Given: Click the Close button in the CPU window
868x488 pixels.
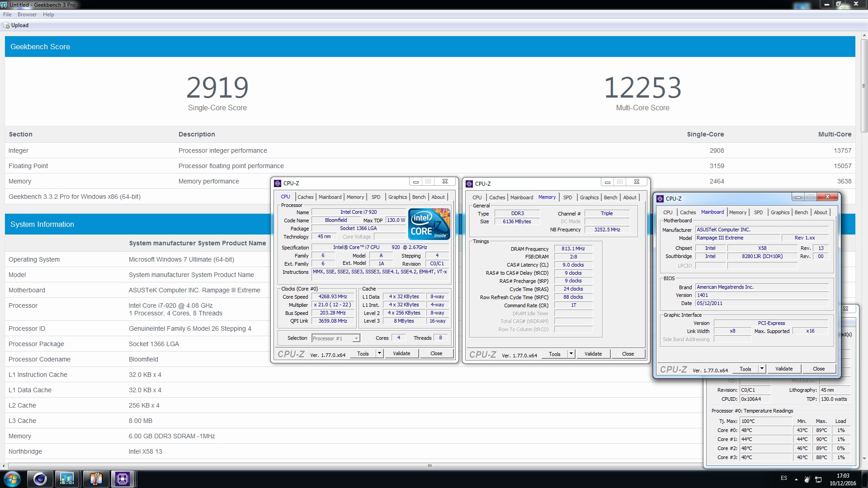Looking at the screenshot, I should click(436, 353).
